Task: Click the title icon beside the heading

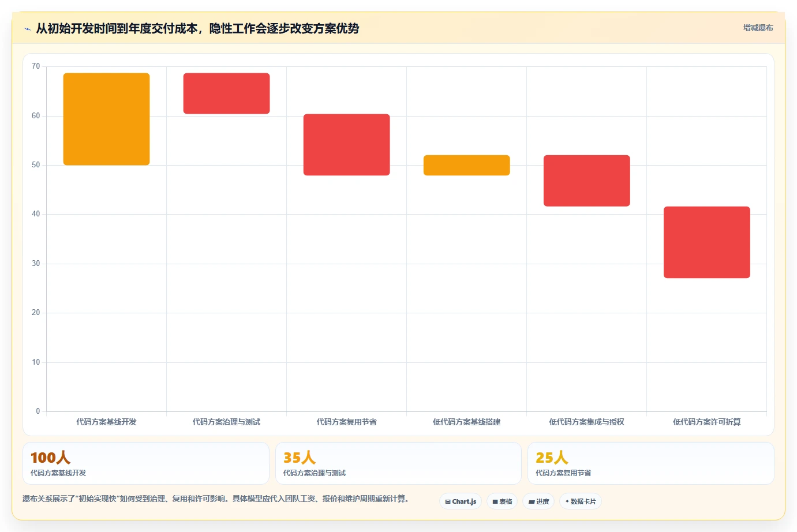Action: (27, 29)
